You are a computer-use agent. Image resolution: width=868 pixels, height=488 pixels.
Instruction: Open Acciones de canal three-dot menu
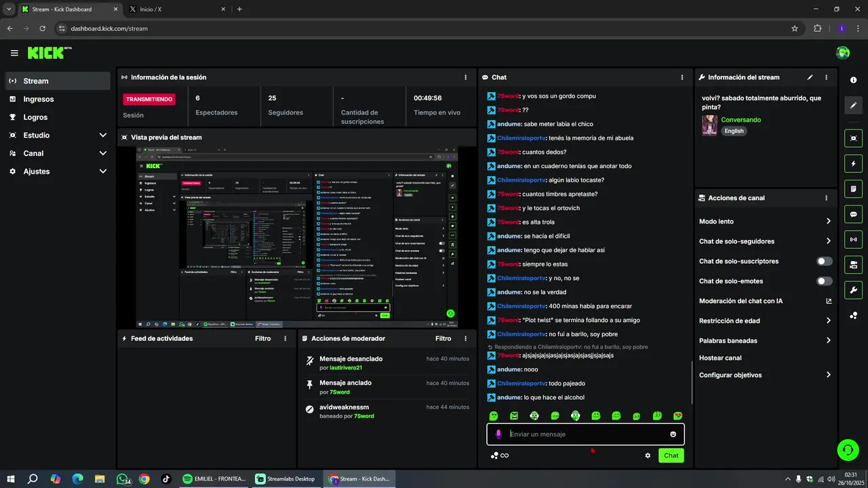(x=826, y=198)
